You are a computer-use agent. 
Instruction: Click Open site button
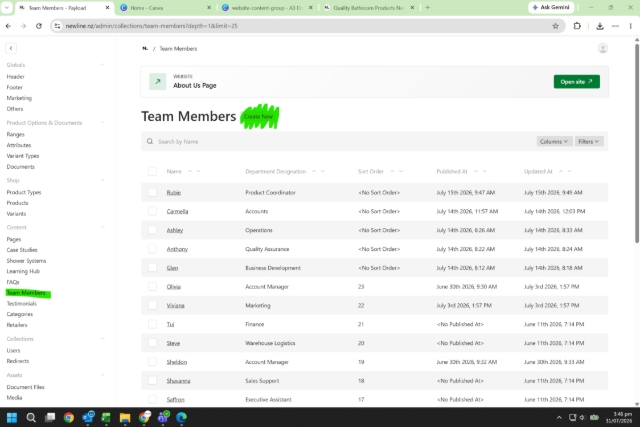pyautogui.click(x=576, y=82)
